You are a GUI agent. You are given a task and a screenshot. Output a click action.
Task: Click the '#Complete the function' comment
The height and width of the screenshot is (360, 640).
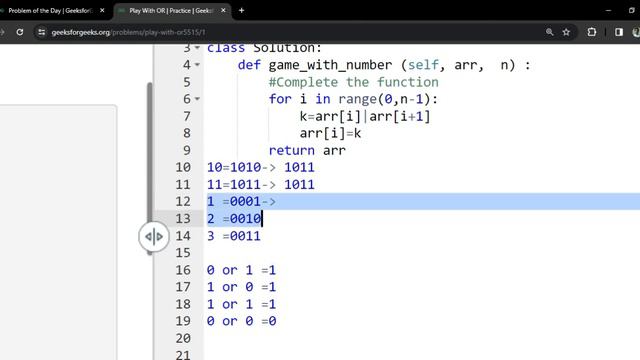pos(353,82)
